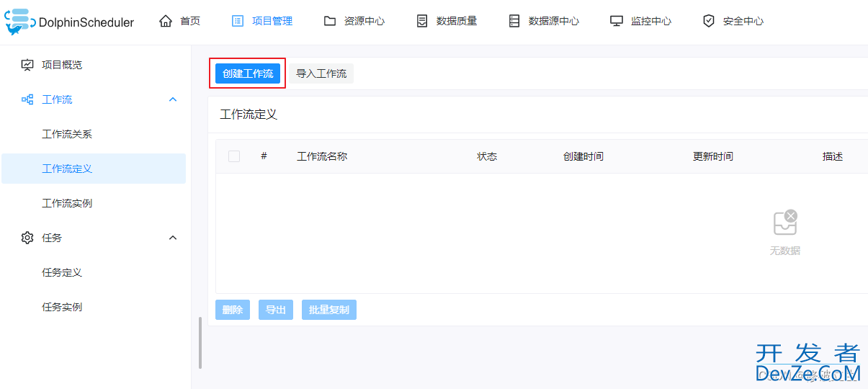The width and height of the screenshot is (868, 389).
Task: Click the chart icon beside 项目概览
Action: [27, 65]
